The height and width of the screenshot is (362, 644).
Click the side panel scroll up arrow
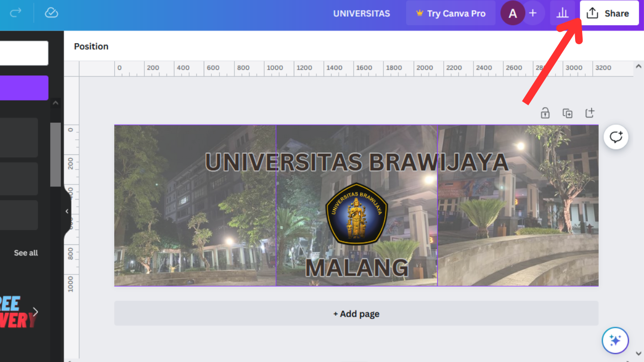(x=56, y=103)
